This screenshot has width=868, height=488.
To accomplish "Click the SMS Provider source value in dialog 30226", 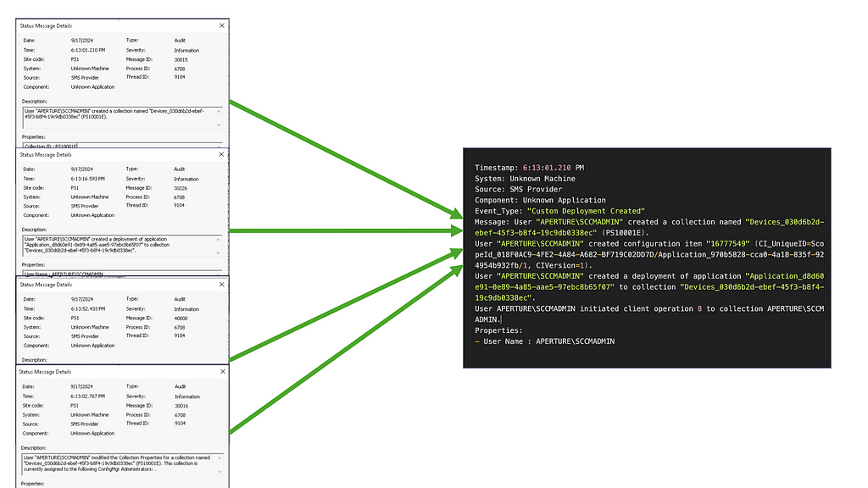I will coord(84,207).
